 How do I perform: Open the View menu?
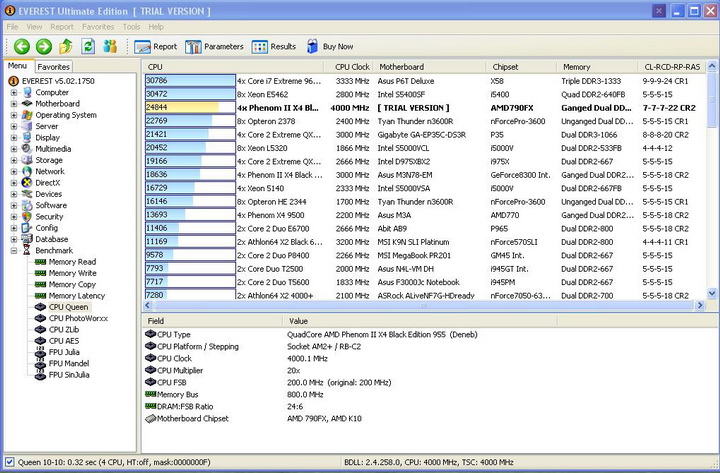[34, 27]
